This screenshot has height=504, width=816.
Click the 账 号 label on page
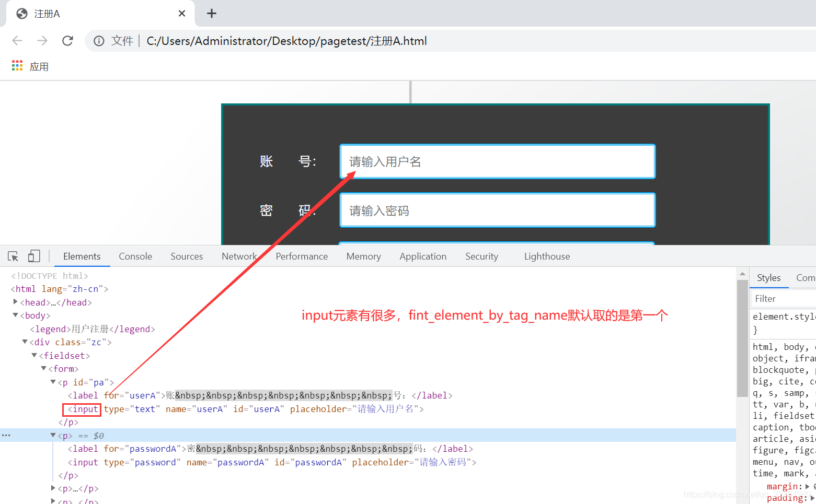point(288,161)
